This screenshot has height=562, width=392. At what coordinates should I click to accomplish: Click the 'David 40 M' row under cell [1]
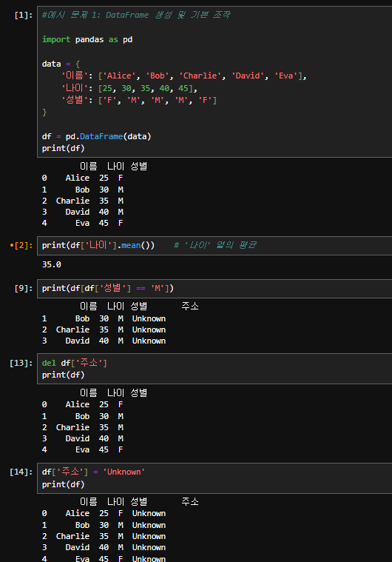tap(83, 212)
